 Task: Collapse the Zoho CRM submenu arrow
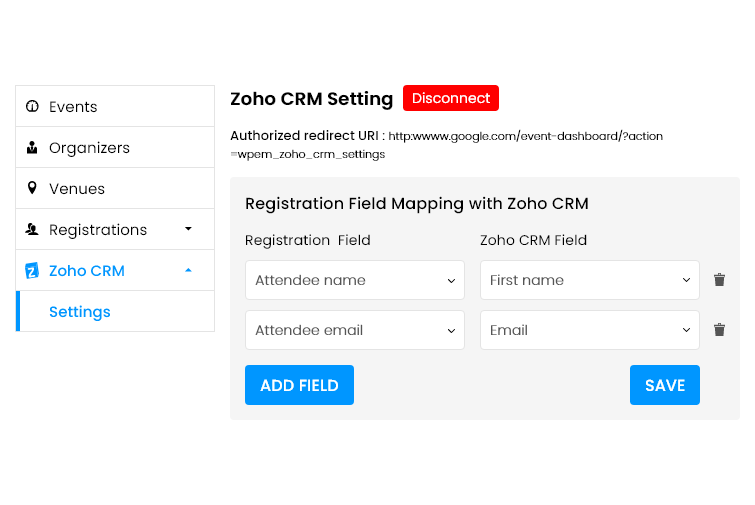coord(188,270)
